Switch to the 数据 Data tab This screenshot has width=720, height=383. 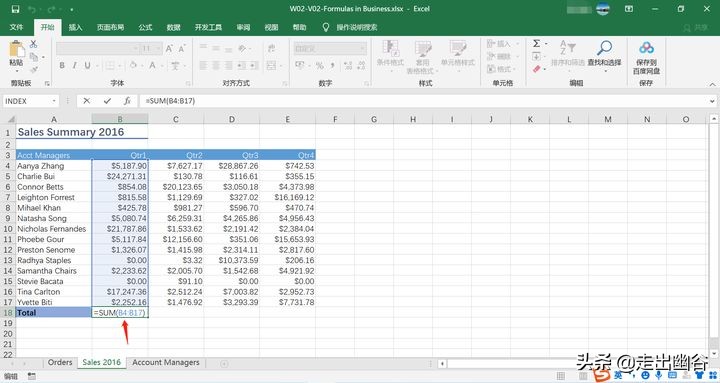click(173, 27)
